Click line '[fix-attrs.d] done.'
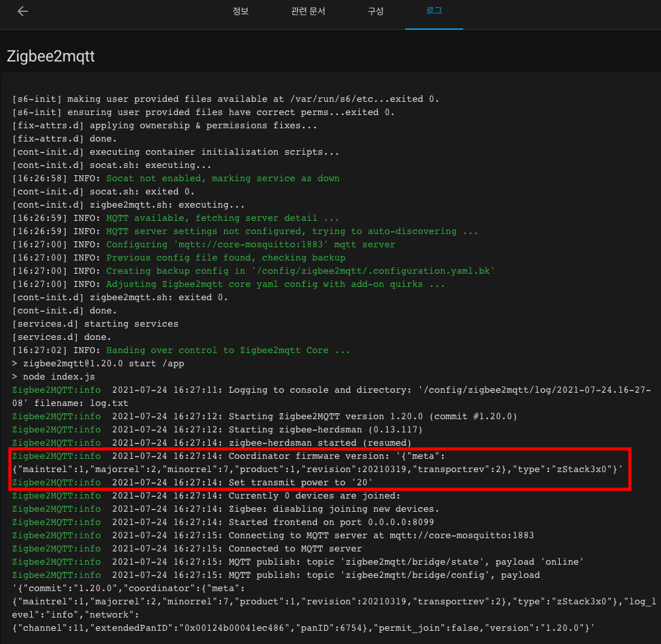The image size is (661, 644). click(x=64, y=139)
